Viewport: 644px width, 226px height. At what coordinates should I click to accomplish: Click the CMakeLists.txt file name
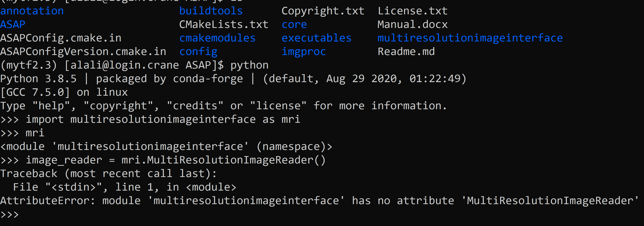(x=224, y=24)
